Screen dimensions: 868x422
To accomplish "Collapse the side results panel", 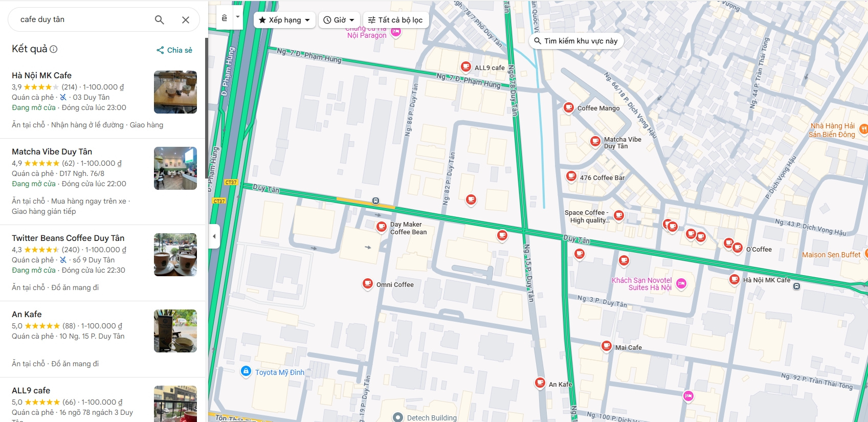I will pos(214,236).
